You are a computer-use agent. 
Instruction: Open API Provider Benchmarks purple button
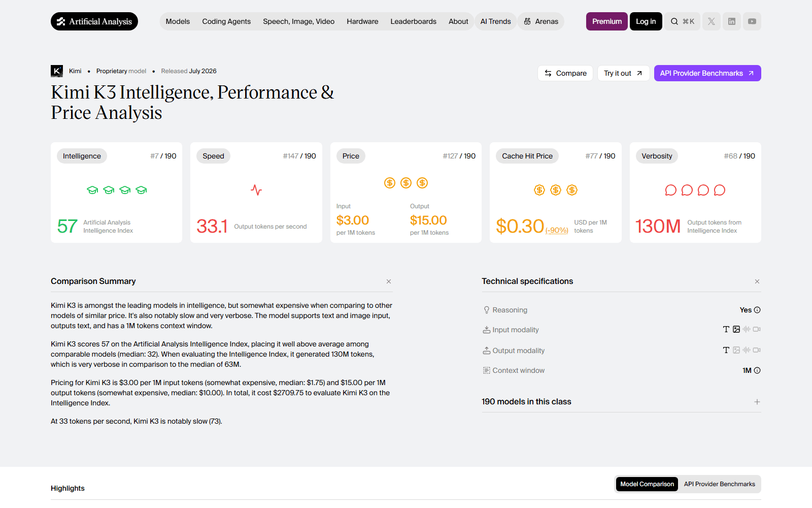click(x=707, y=73)
